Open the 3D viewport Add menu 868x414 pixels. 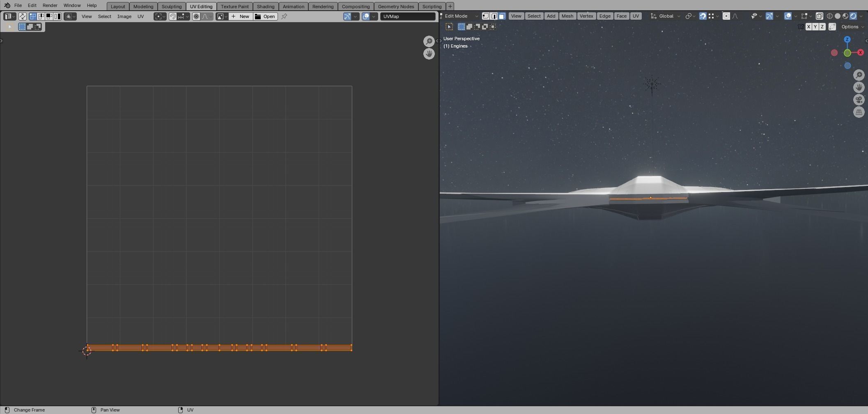551,16
